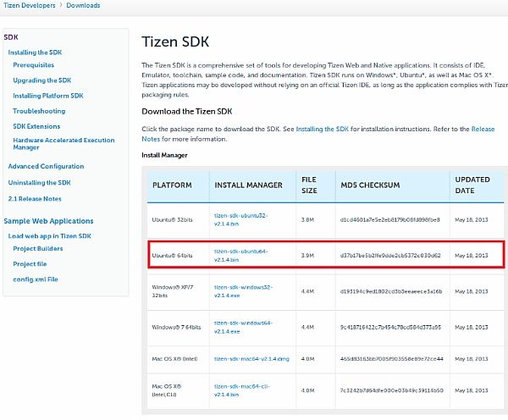
Task: Select the Mac CLI MD5 checksum
Action: tap(391, 390)
